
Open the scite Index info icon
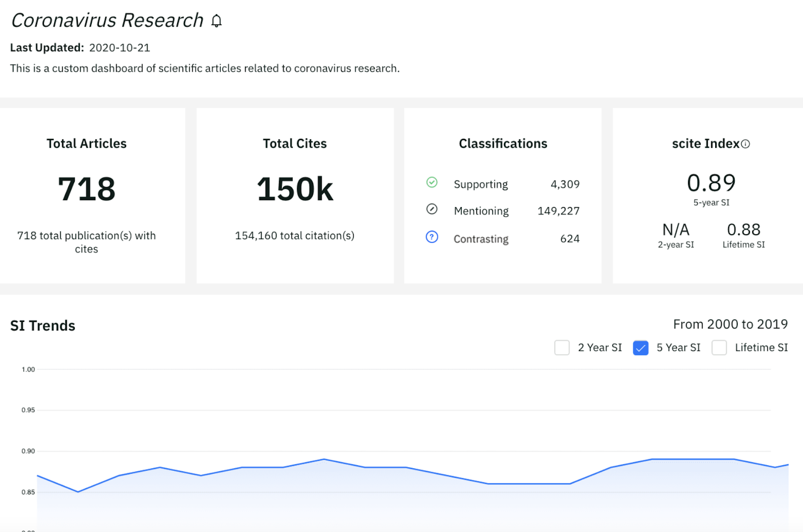coord(746,143)
